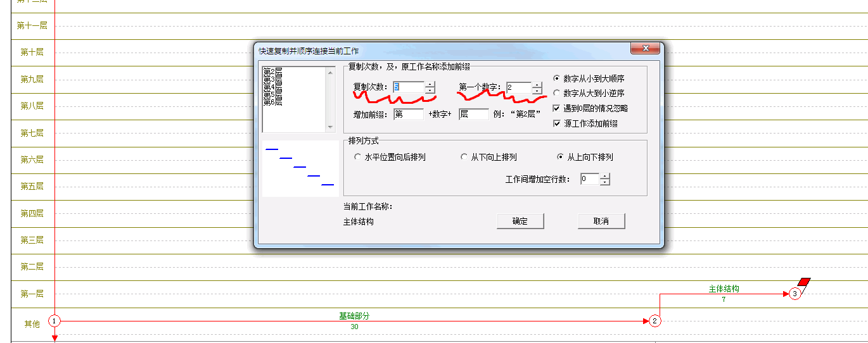
Task: Click the 取消 button
Action: 601,221
